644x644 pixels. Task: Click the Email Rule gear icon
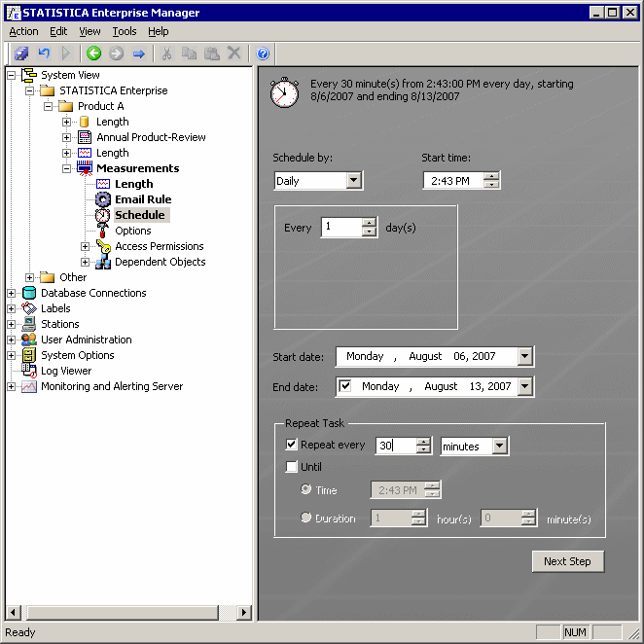click(x=103, y=199)
